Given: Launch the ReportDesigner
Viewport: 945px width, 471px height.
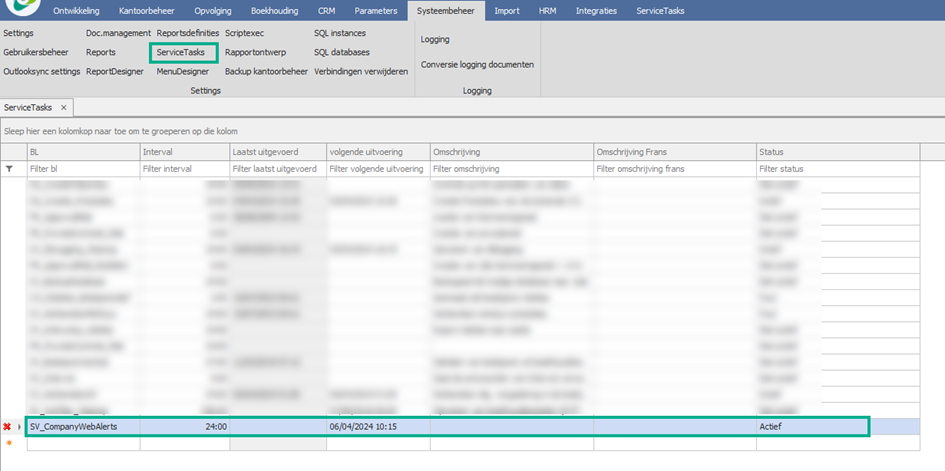Looking at the screenshot, I should pyautogui.click(x=115, y=71).
